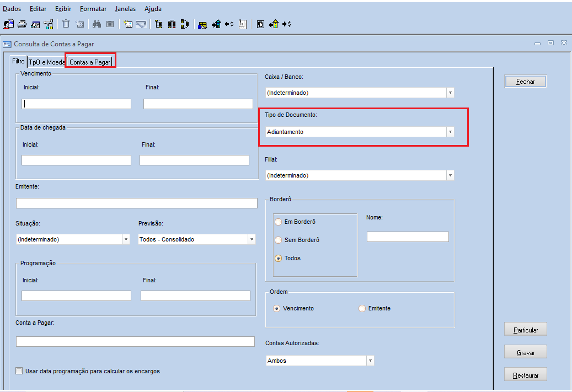The image size is (572, 392).
Task: Click the printer icon in toolbar
Action: 22,24
